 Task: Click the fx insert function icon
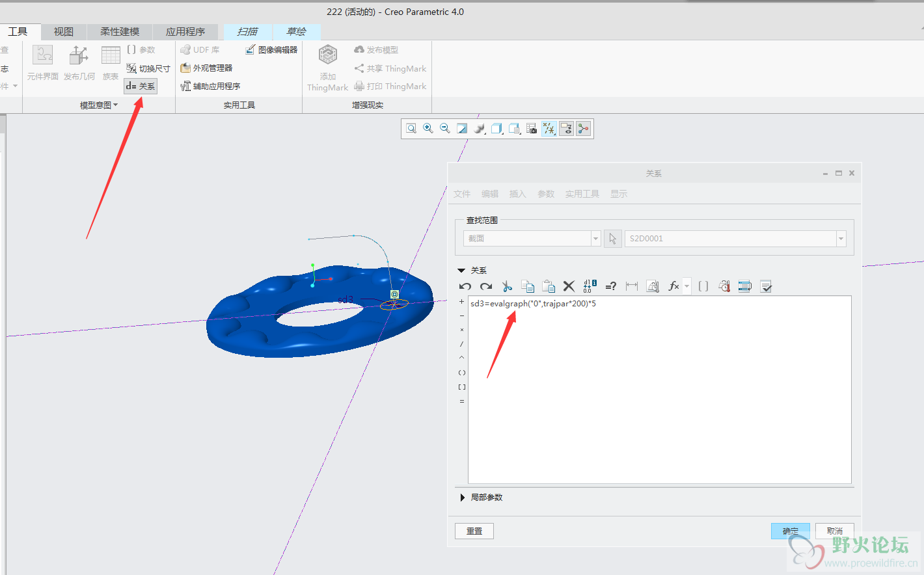pos(674,286)
